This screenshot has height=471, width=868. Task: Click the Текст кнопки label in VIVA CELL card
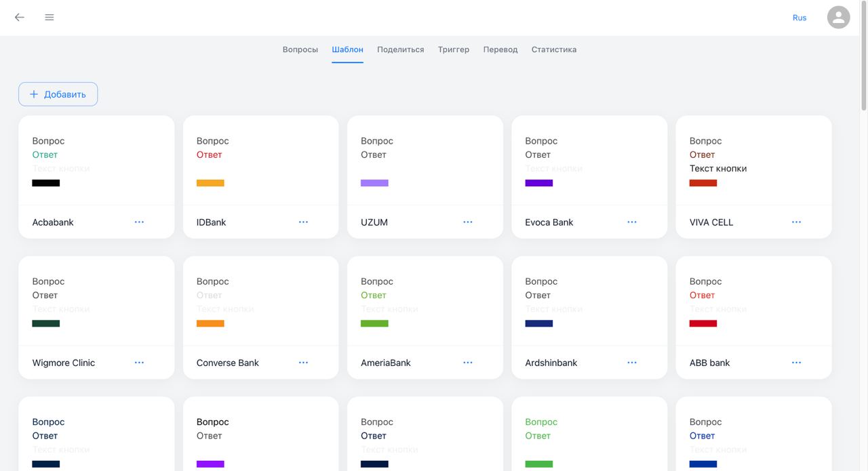coord(718,168)
